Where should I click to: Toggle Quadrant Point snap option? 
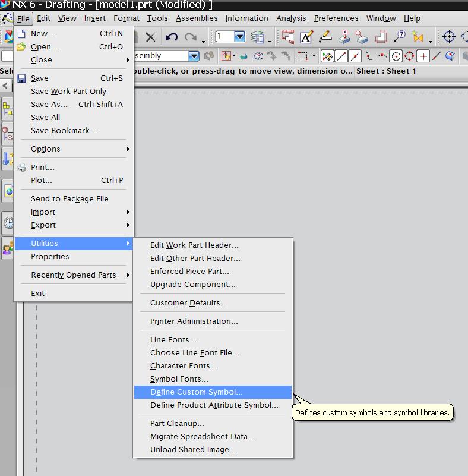coord(409,56)
